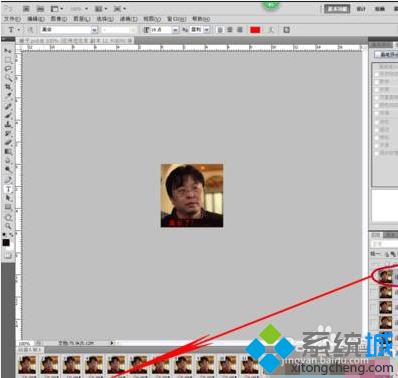Select the Eraser tool

pyautogui.click(x=8, y=143)
